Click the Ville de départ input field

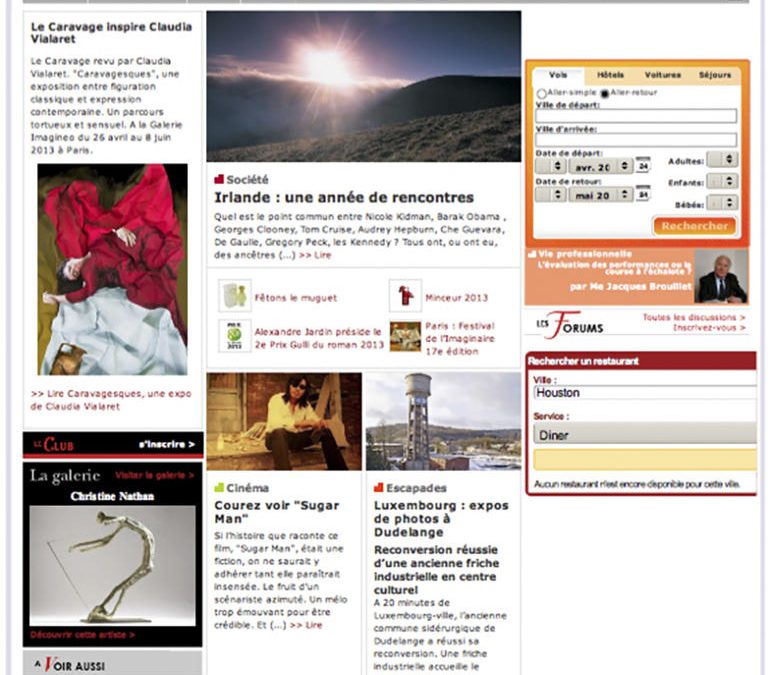tap(635, 117)
